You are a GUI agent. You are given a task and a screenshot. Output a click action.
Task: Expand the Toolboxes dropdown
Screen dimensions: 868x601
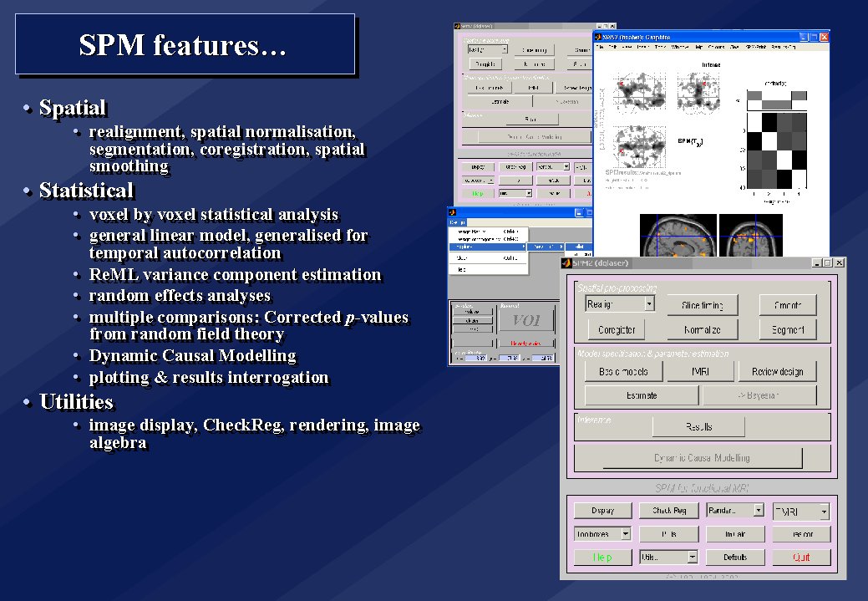tap(602, 533)
